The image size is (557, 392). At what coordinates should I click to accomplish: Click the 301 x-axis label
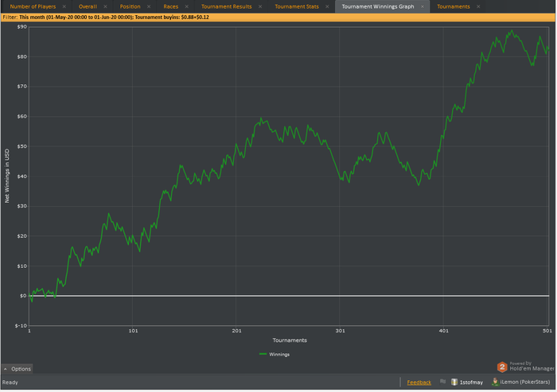tap(340, 331)
